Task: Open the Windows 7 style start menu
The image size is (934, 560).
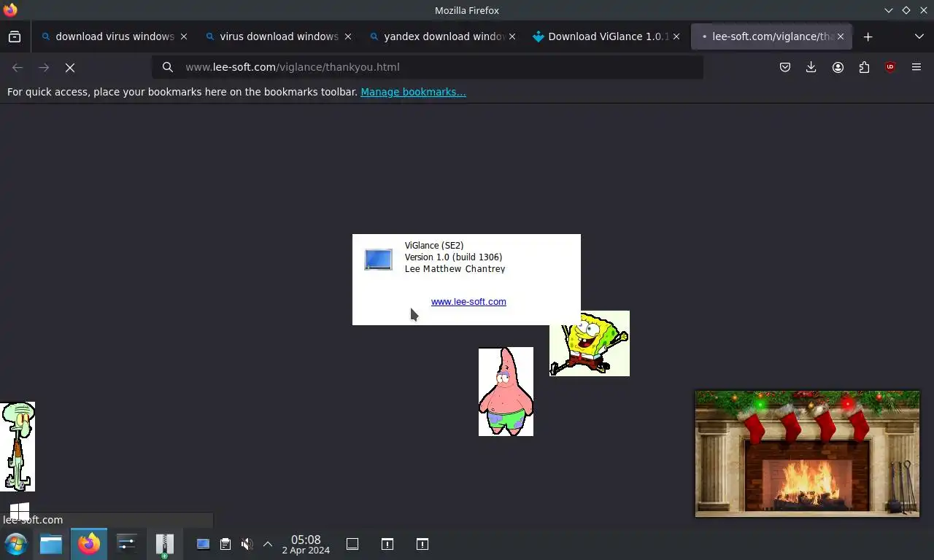Action: pyautogui.click(x=16, y=544)
